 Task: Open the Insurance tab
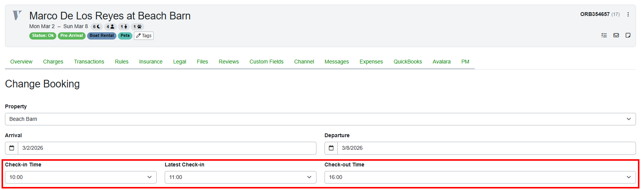coord(151,62)
